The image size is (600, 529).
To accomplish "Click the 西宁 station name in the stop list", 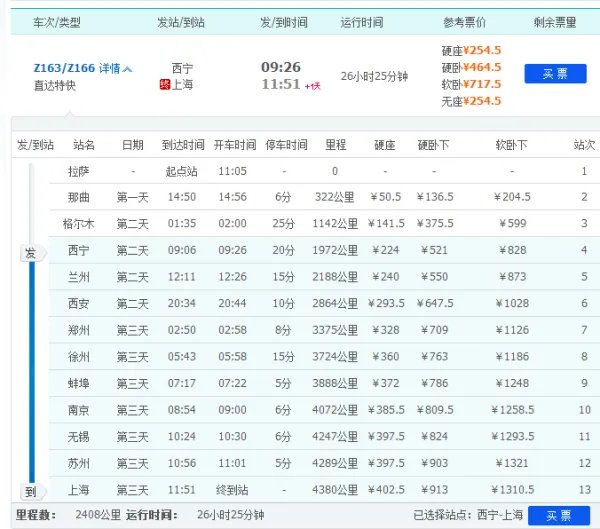I will point(78,250).
